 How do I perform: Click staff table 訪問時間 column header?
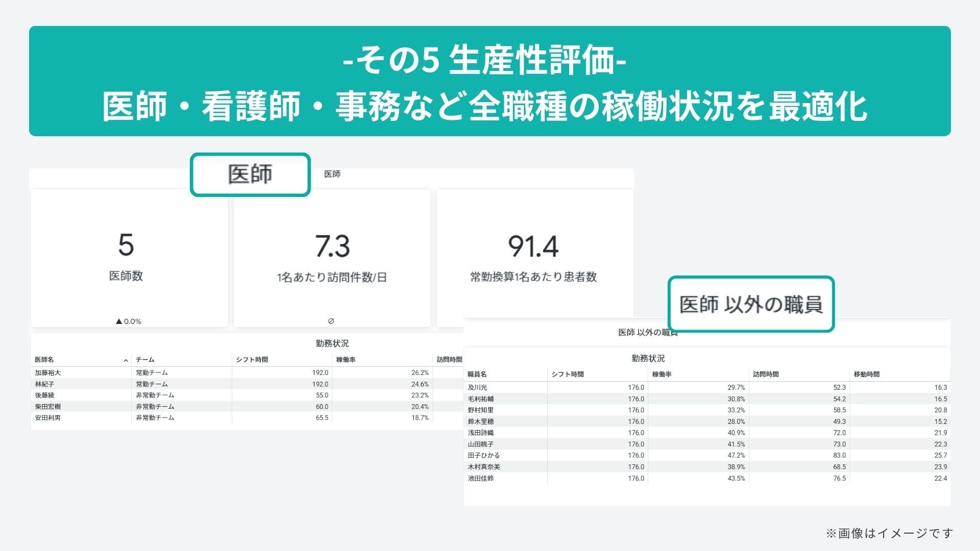click(766, 374)
